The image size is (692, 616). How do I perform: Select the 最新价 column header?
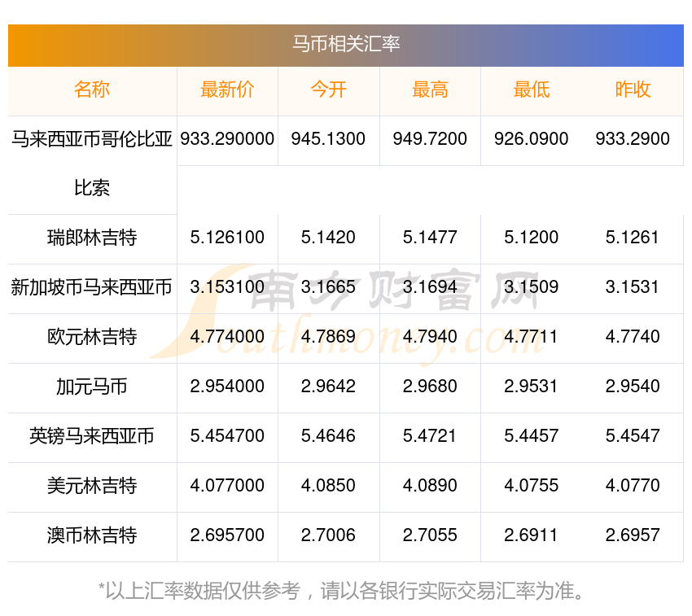(x=227, y=90)
